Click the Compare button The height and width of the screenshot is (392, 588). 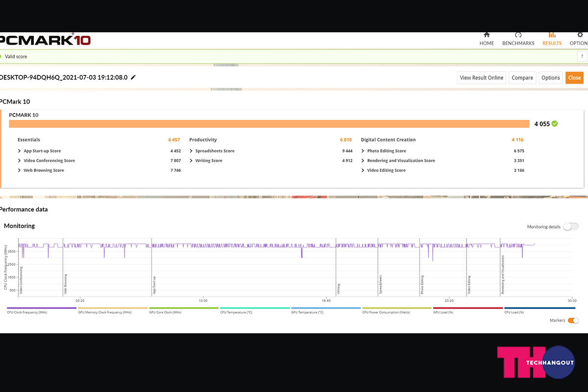(x=522, y=78)
